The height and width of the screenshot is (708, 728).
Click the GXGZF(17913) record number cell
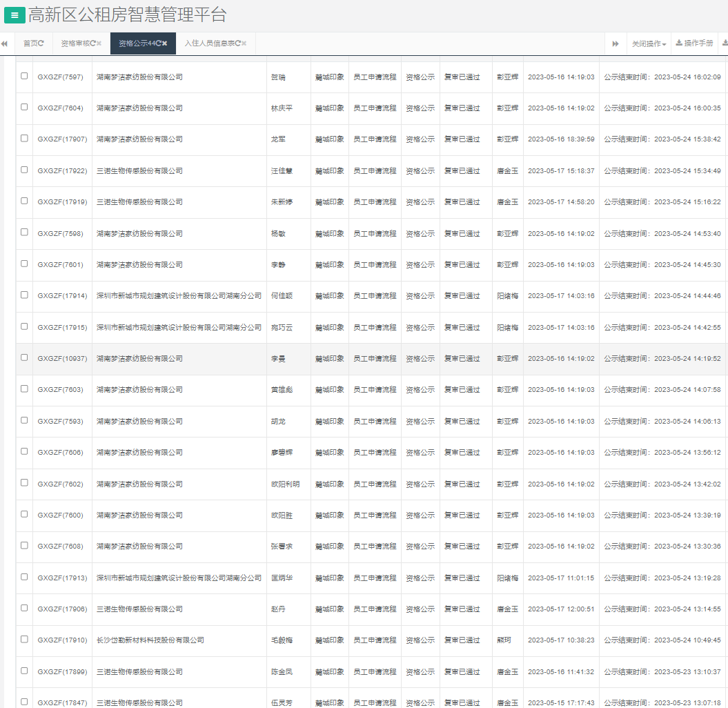[62, 578]
